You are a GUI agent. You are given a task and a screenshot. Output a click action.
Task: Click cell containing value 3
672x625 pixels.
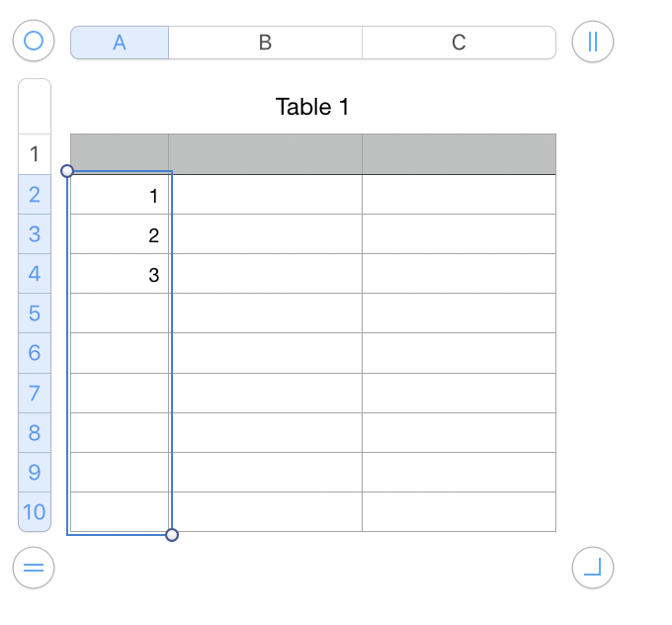tap(120, 274)
